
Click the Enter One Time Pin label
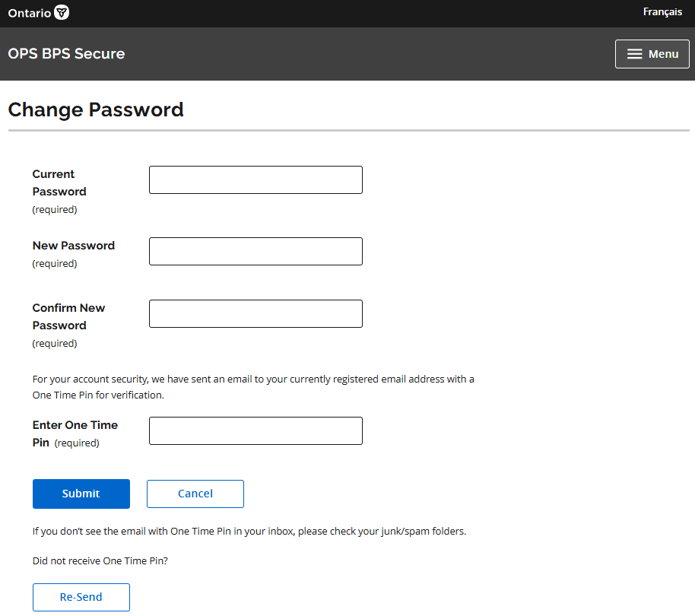pyautogui.click(x=74, y=433)
